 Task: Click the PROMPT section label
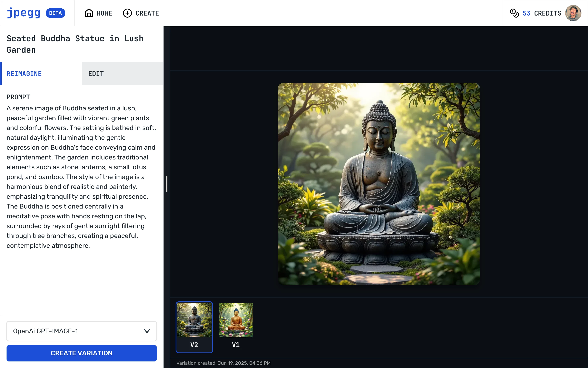point(18,97)
